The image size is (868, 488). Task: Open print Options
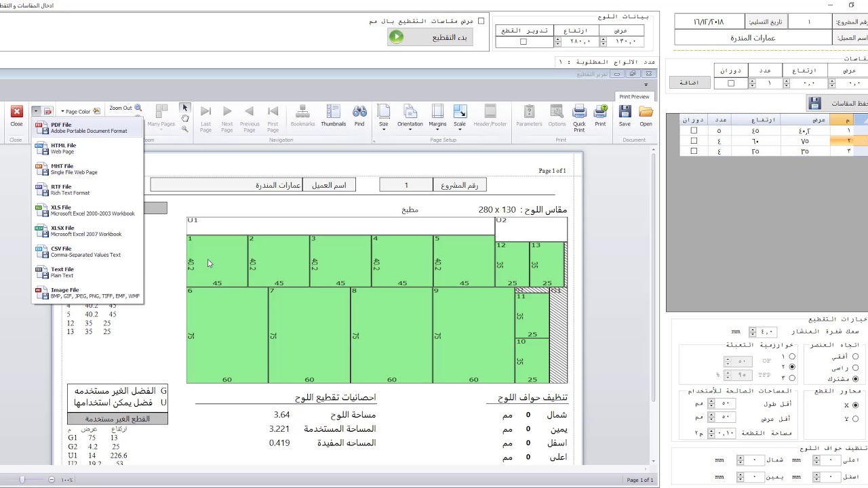[557, 116]
